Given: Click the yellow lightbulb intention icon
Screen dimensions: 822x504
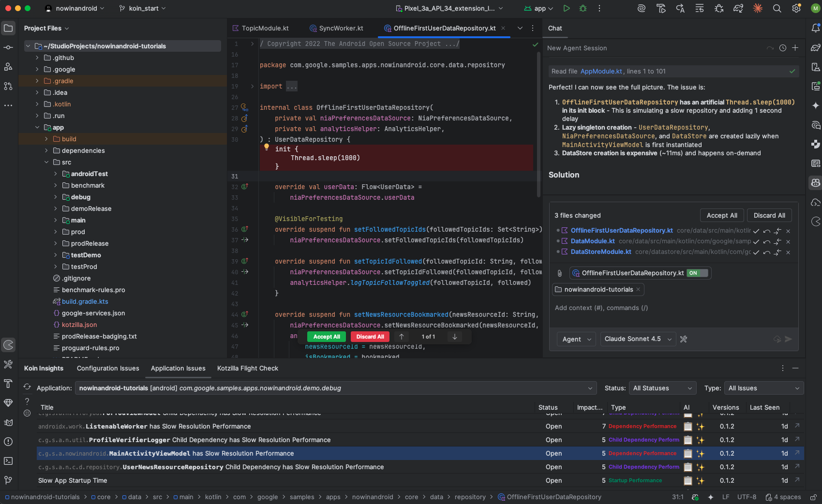Looking at the screenshot, I should [266, 147].
